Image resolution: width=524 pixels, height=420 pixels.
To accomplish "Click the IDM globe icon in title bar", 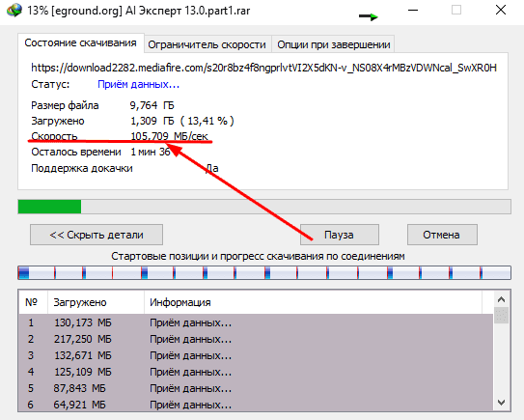I will (14, 11).
